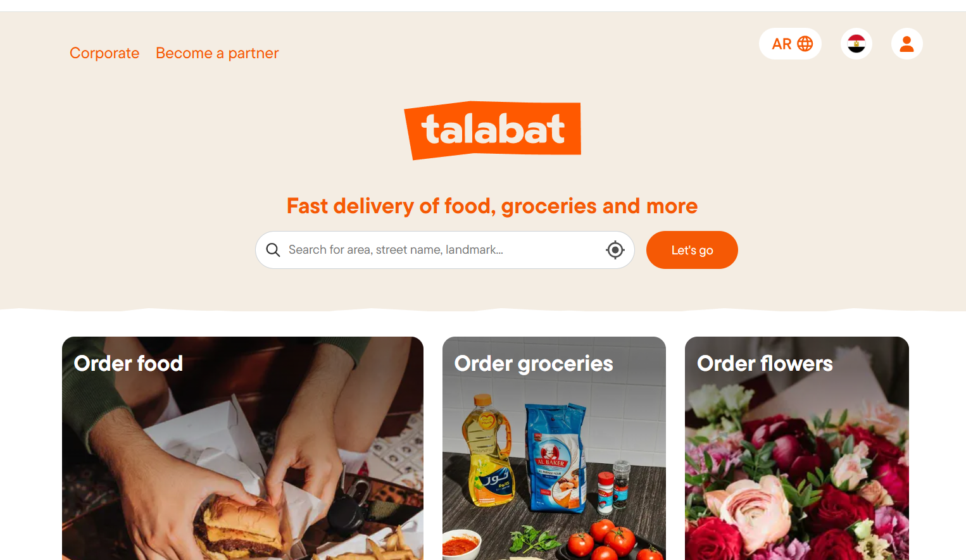Screen dimensions: 966x560
Task: Open the Egypt flag country selector
Action: [x=856, y=44]
